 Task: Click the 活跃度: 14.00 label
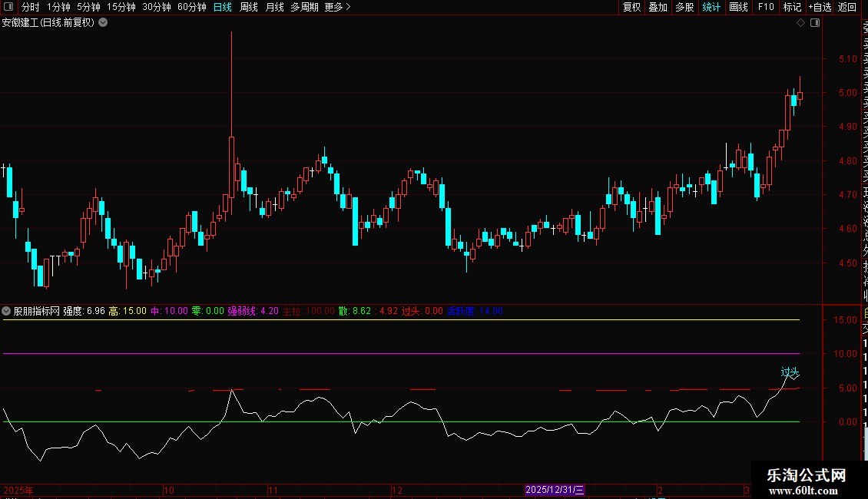coord(475,311)
